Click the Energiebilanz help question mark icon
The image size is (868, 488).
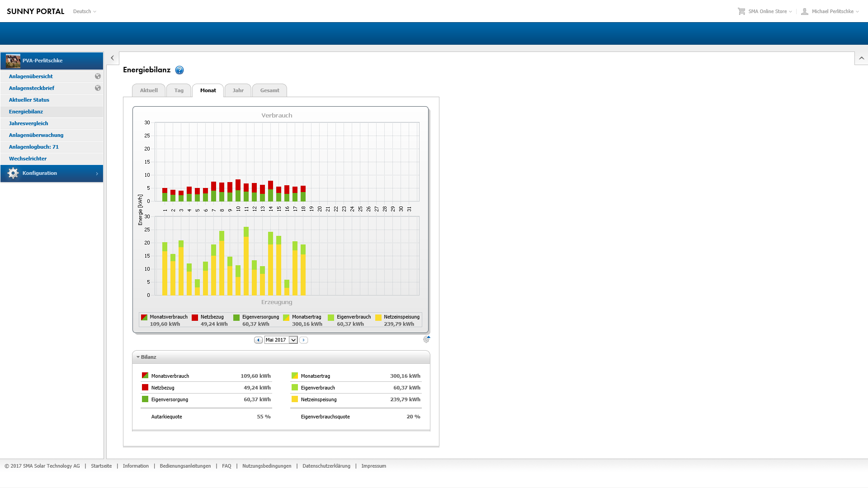[x=179, y=70]
